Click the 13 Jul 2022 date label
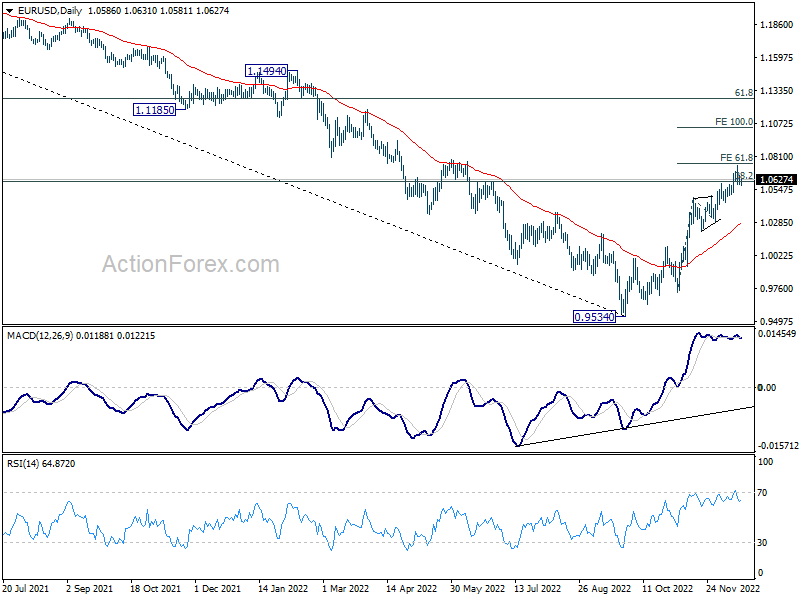800x600 pixels. (x=538, y=589)
